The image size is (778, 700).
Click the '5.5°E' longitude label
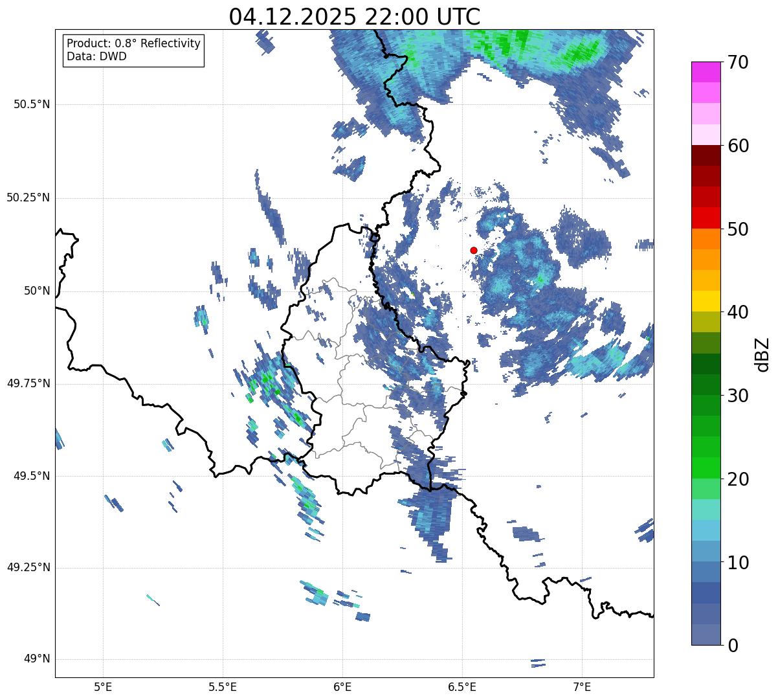click(223, 686)
